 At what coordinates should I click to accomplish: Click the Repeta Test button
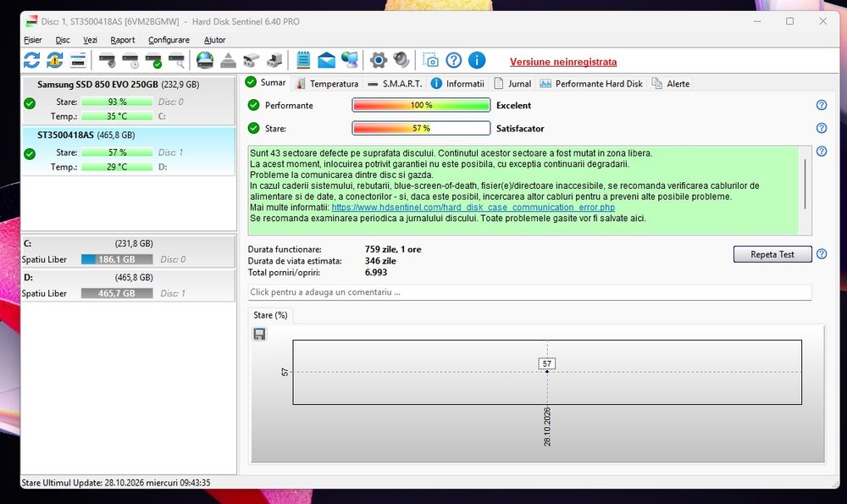coord(772,254)
